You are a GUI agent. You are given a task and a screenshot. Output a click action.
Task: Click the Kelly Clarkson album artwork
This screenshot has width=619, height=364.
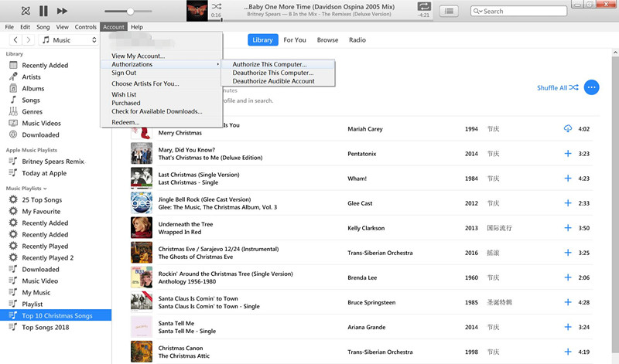click(x=142, y=228)
